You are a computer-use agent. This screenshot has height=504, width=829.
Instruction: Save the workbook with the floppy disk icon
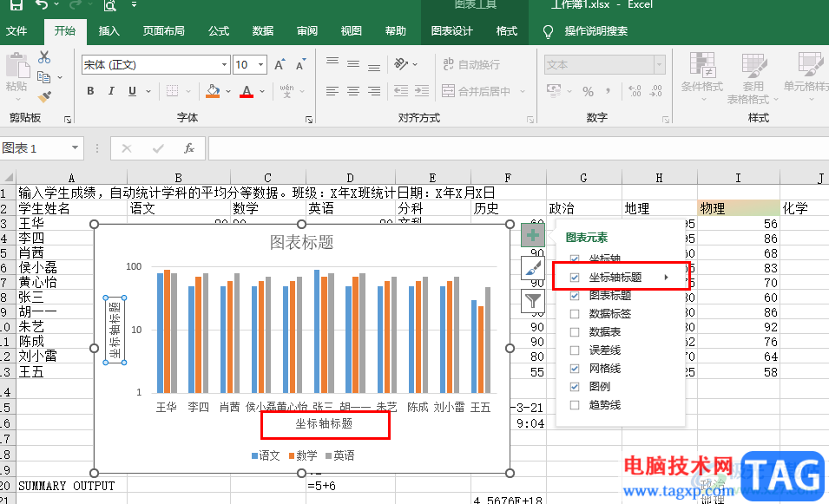16,4
